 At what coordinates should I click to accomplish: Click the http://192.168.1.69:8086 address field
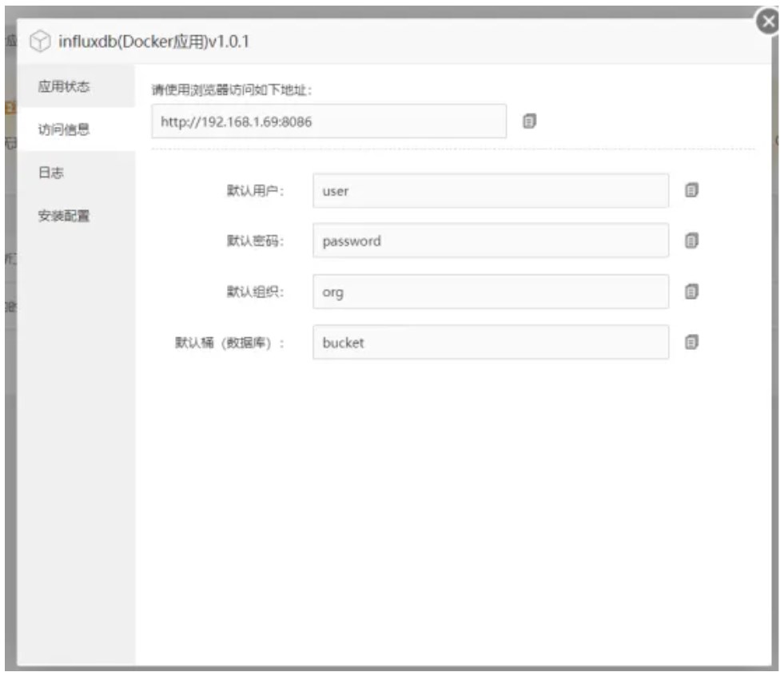coord(329,121)
